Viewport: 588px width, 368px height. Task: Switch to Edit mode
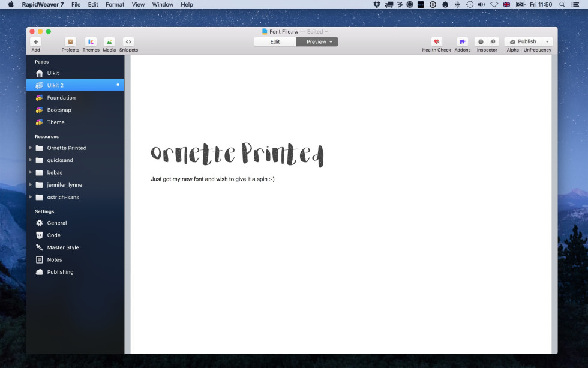point(275,41)
